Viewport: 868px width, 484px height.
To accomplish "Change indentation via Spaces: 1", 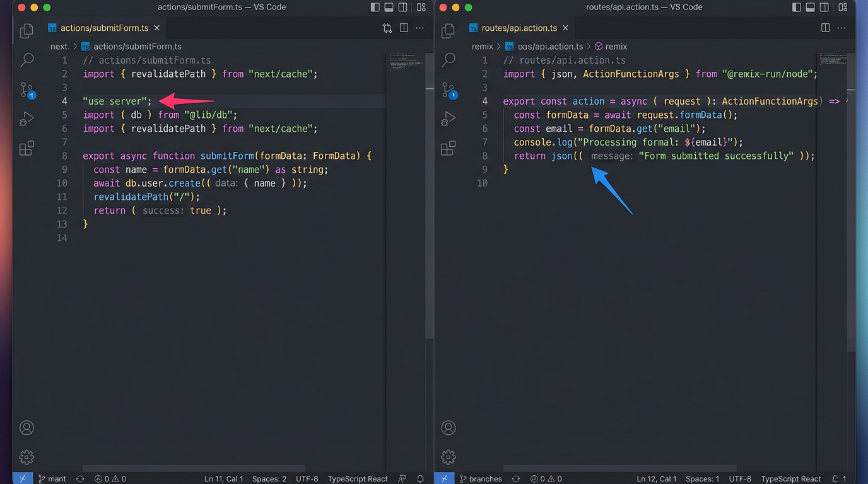I will click(703, 479).
